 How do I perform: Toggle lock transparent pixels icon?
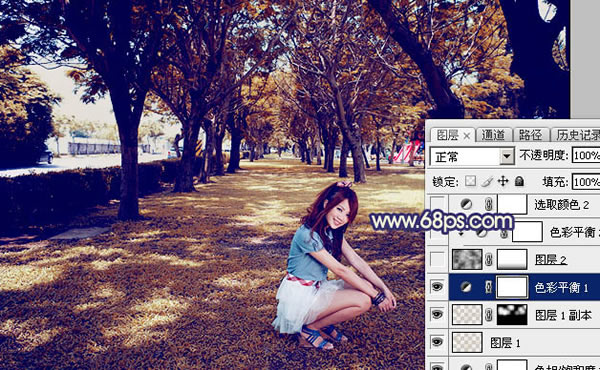tap(470, 181)
